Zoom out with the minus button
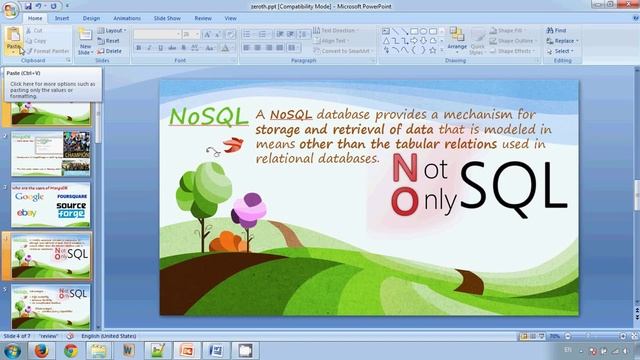The height and width of the screenshot is (360, 640). pyautogui.click(x=567, y=336)
